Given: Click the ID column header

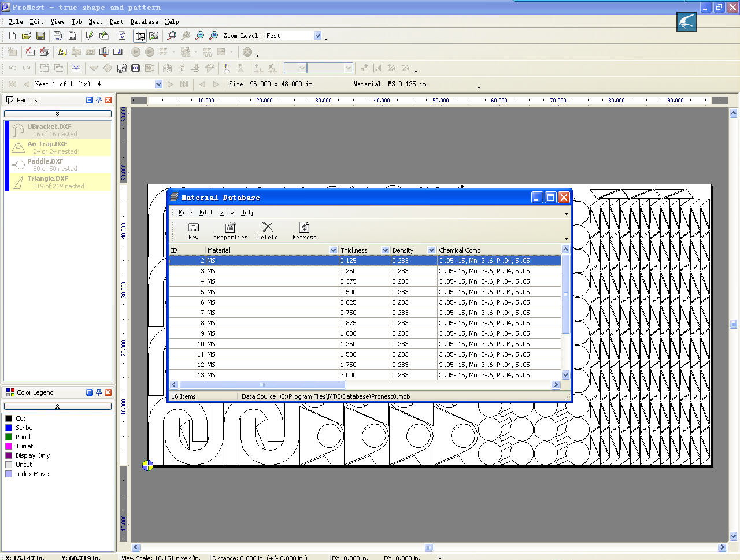Looking at the screenshot, I should coord(187,250).
